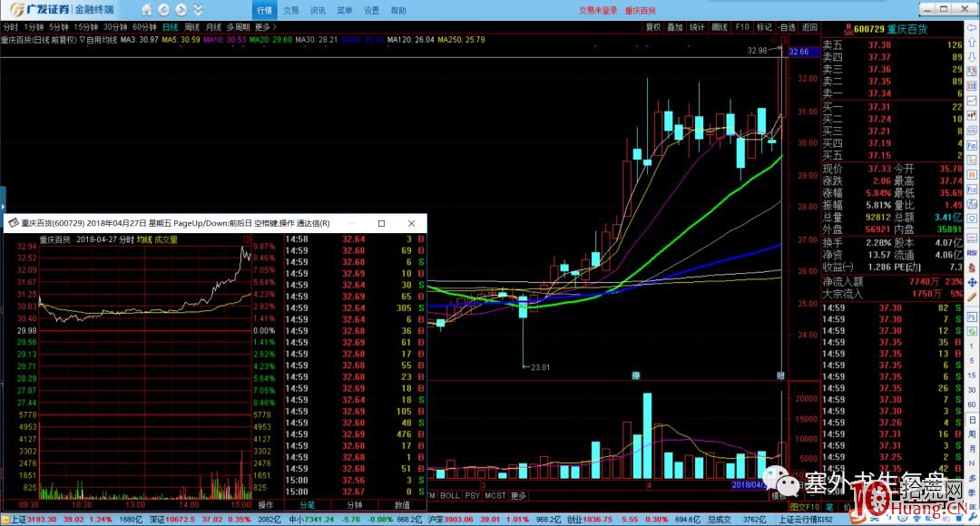Open the 帮助 menu
This screenshot has width=980, height=526.
pos(398,10)
